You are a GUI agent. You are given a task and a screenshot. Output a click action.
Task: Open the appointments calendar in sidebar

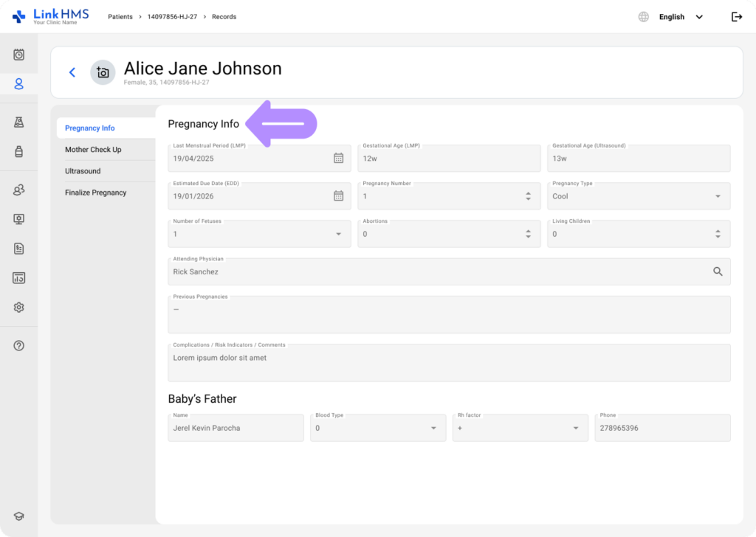tap(19, 55)
